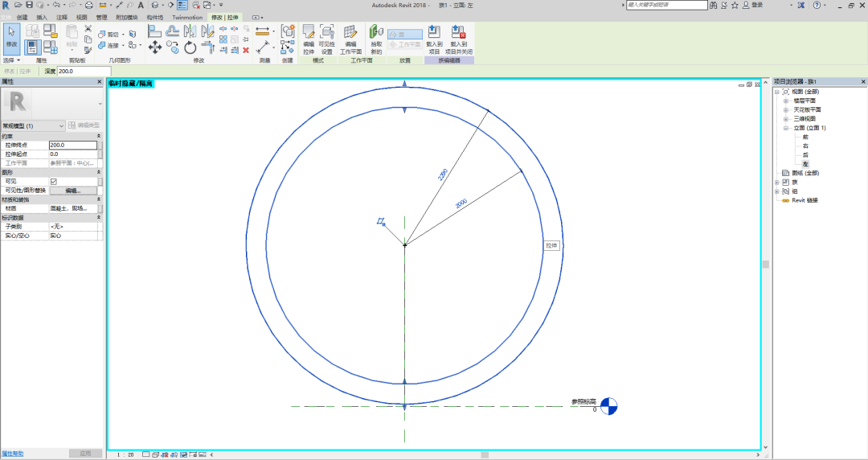Open Visibility Settings

coord(327,39)
